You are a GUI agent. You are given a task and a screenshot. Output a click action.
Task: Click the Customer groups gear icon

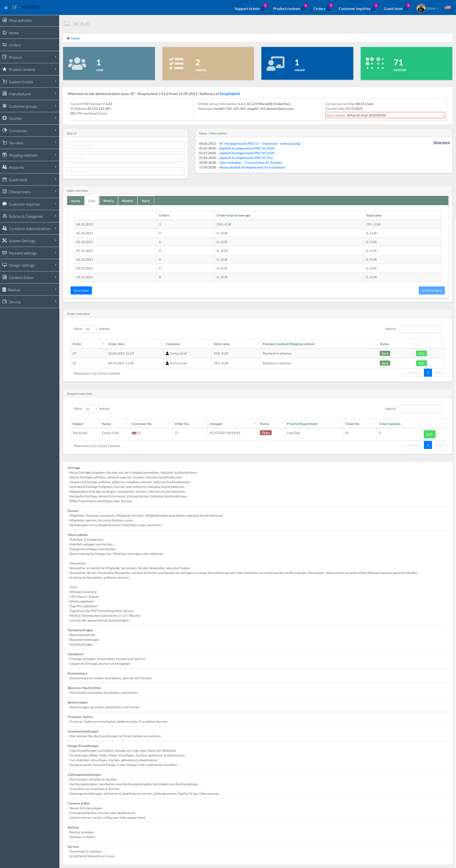pos(5,106)
